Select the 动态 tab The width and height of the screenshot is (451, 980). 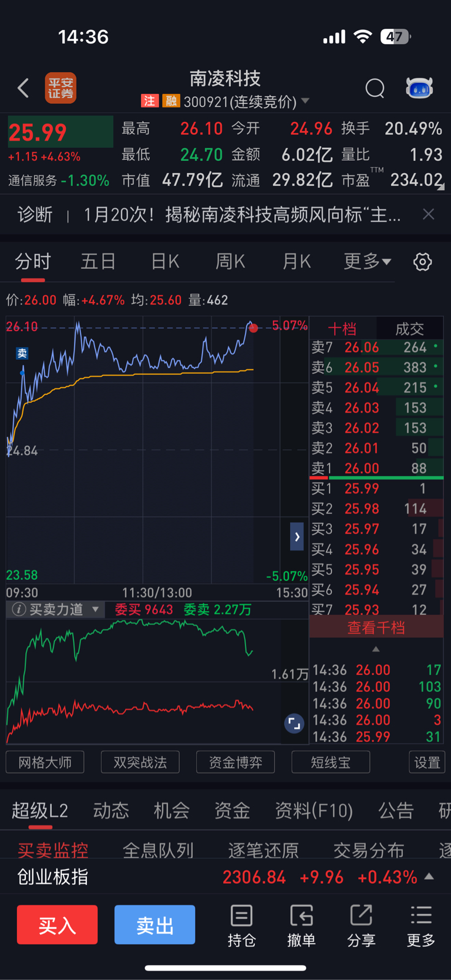pyautogui.click(x=111, y=810)
